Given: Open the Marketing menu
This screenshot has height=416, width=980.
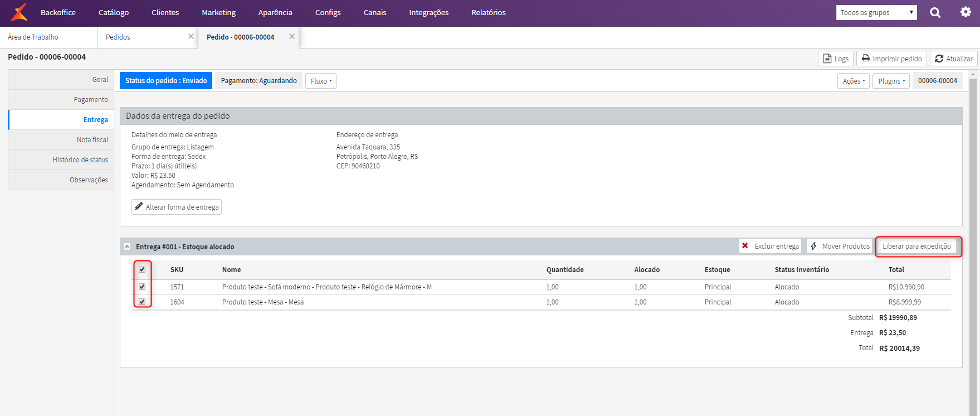Looking at the screenshot, I should click(x=218, y=12).
